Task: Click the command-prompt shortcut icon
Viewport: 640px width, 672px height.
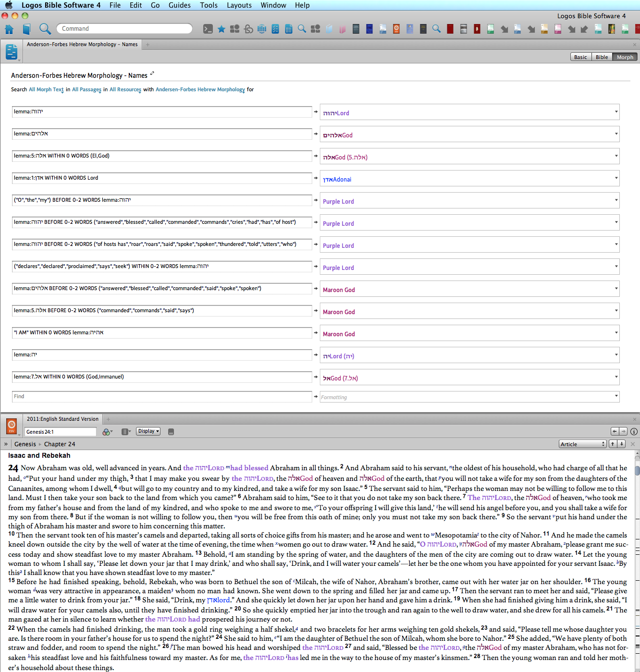Action: [208, 29]
